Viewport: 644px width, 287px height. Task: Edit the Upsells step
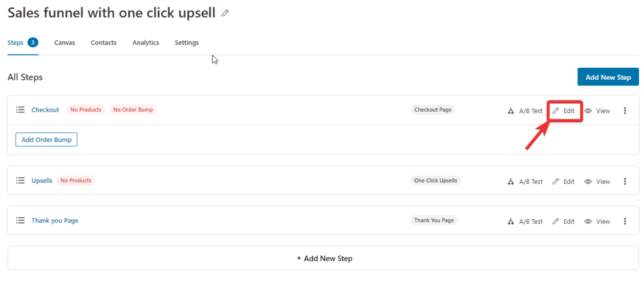(563, 181)
